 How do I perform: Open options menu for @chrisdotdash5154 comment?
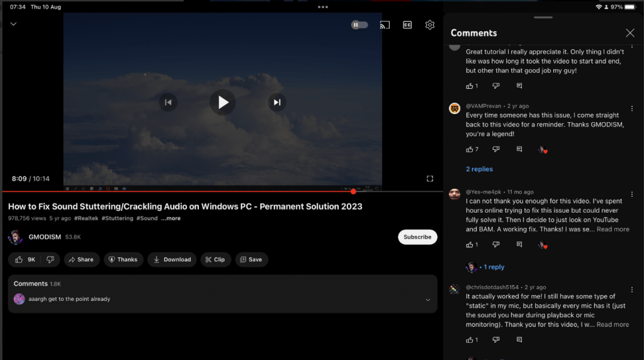tap(631, 290)
